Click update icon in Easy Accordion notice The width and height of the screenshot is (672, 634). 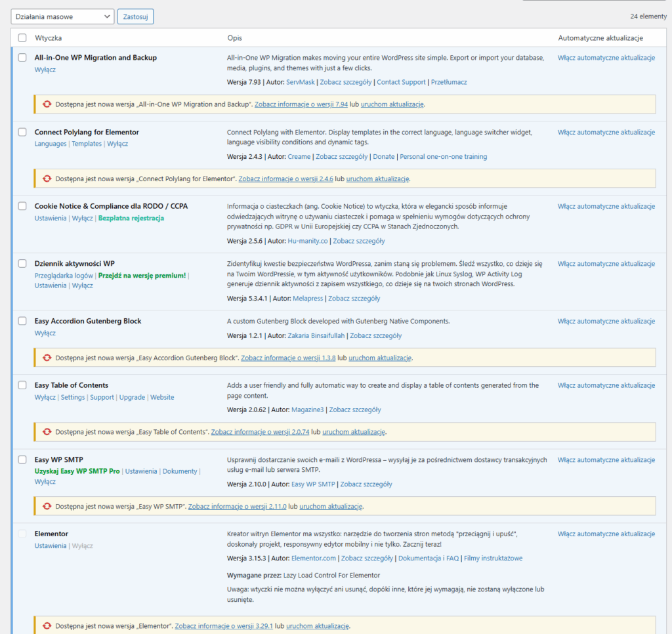pos(47,358)
